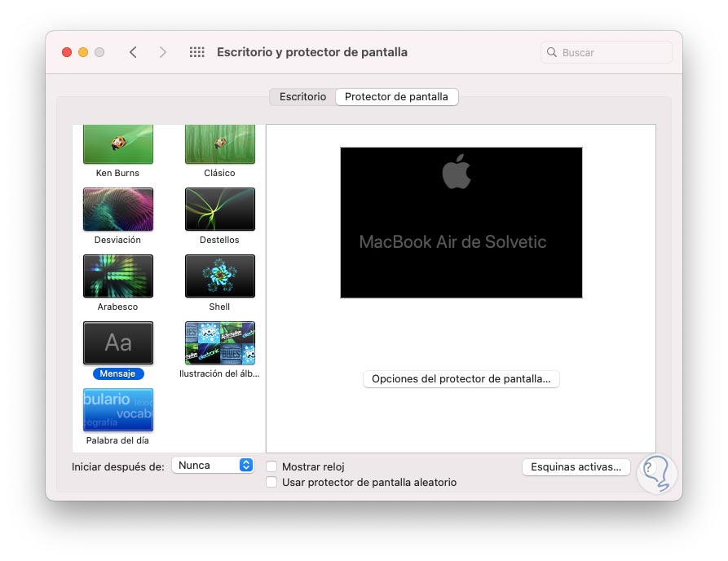
Task: Click the Arabesco label text
Action: click(x=117, y=307)
